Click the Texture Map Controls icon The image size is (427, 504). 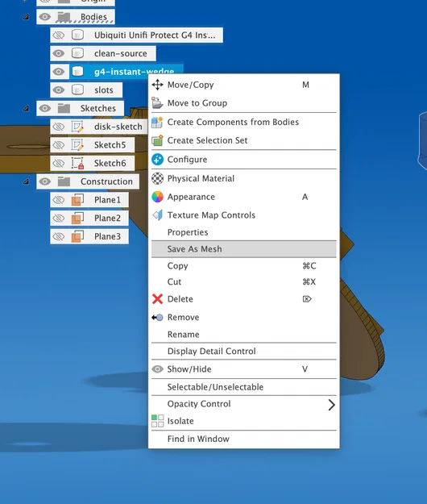(x=157, y=215)
